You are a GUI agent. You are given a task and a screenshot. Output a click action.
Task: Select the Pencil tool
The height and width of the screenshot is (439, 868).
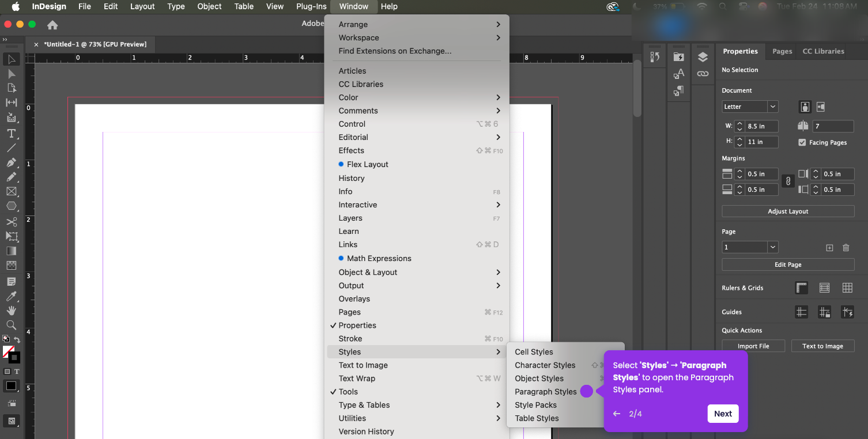[x=12, y=177]
